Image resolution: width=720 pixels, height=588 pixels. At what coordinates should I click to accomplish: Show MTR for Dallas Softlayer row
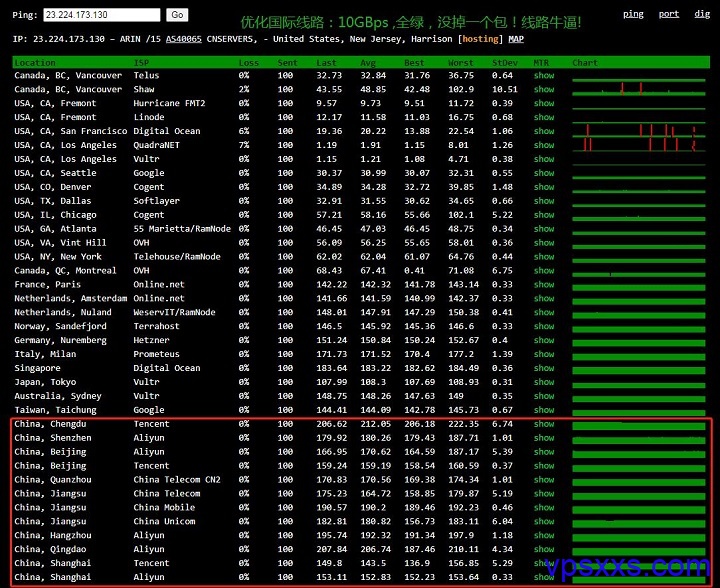coord(544,201)
